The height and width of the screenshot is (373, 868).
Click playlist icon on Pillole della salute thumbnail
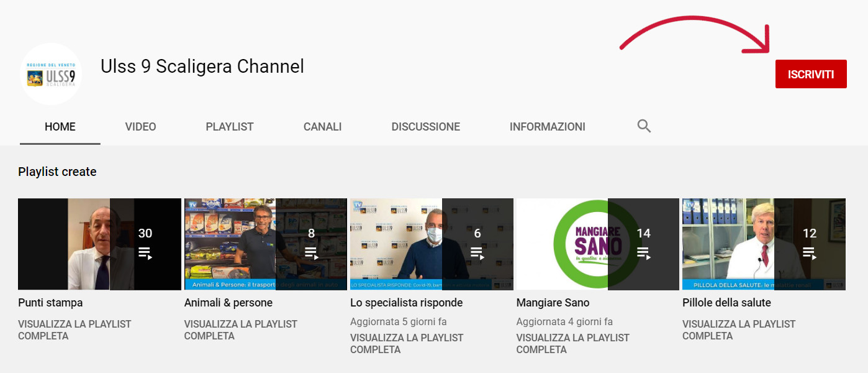tap(810, 253)
